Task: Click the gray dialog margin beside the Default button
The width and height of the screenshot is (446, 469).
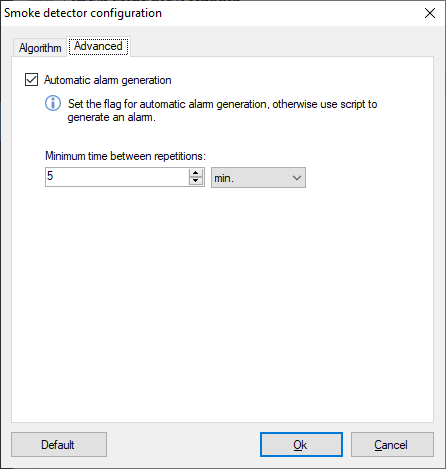Action: [x=183, y=445]
